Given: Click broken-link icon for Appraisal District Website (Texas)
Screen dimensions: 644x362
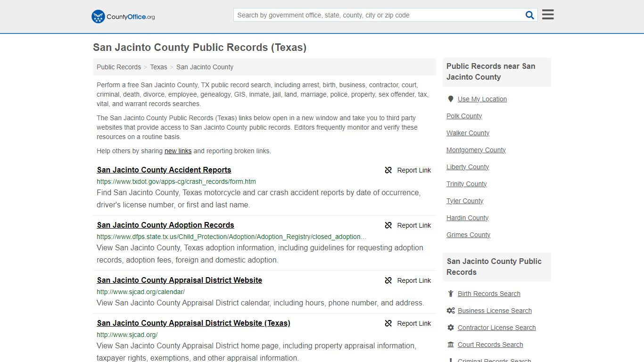Looking at the screenshot, I should 388,323.
